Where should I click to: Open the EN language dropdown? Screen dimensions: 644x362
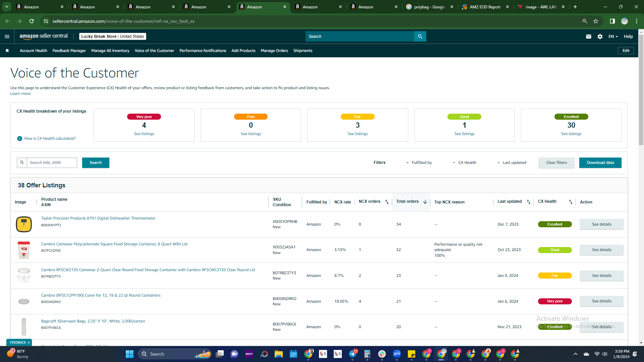[613, 37]
